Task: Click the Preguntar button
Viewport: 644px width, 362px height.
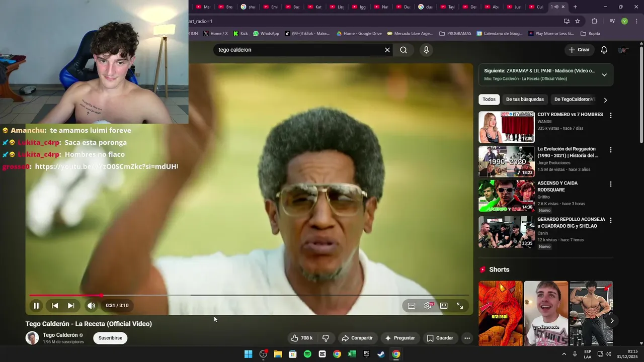Action: [x=400, y=338]
